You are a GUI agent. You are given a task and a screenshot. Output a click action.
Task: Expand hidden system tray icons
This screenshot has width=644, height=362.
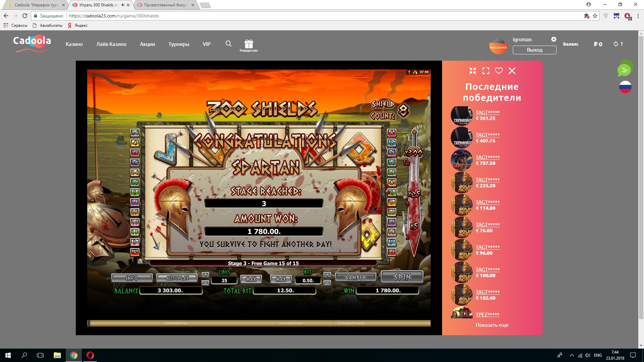pyautogui.click(x=572, y=355)
